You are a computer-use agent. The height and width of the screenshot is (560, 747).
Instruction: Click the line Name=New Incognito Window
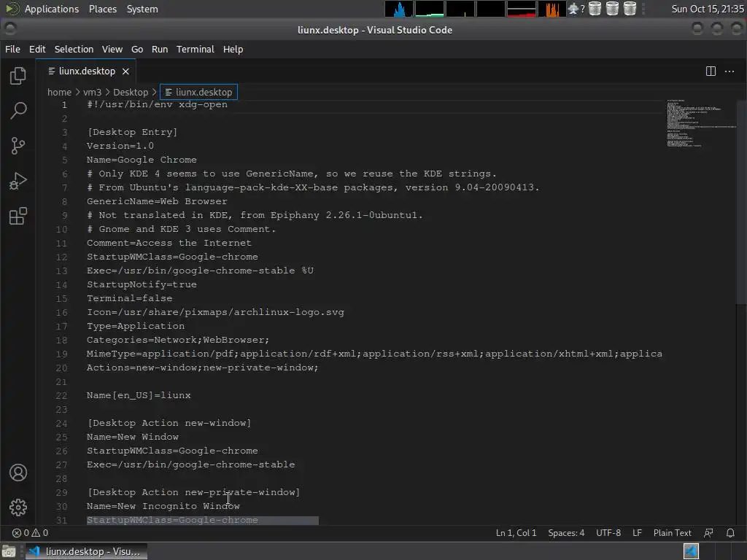[163, 506]
